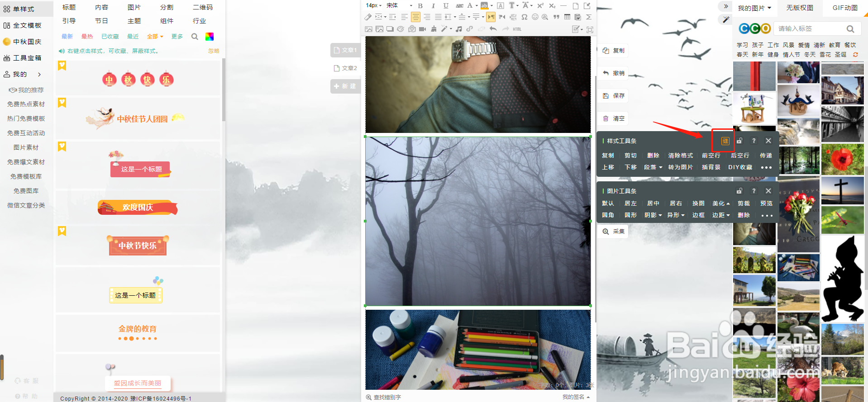Viewport: 868px width, 402px height.
Task: Open the 段落 dropdown in style toolbar
Action: coord(653,167)
